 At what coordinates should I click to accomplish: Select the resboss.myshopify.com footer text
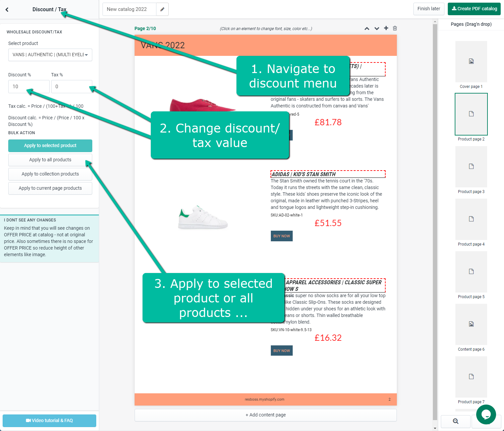tap(265, 400)
